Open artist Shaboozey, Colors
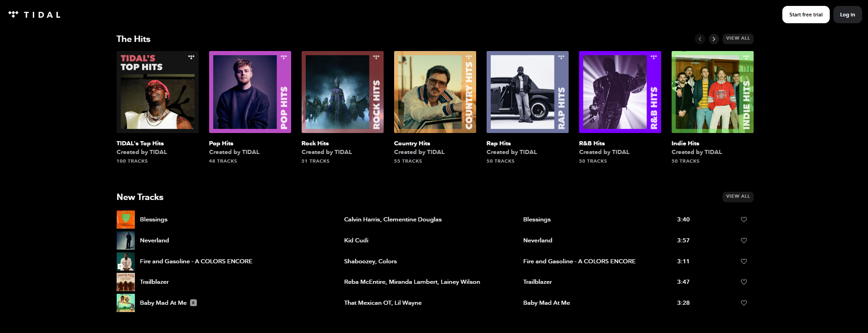Viewport: 868px width, 333px height. click(370, 261)
